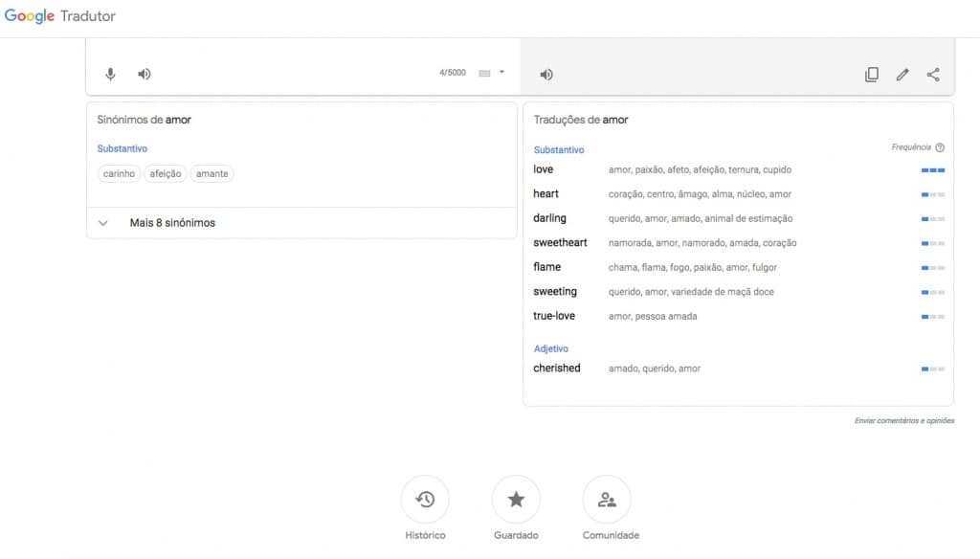Viewport: 980px width, 559px height.
Task: Select the Substantivo category label
Action: 558,149
